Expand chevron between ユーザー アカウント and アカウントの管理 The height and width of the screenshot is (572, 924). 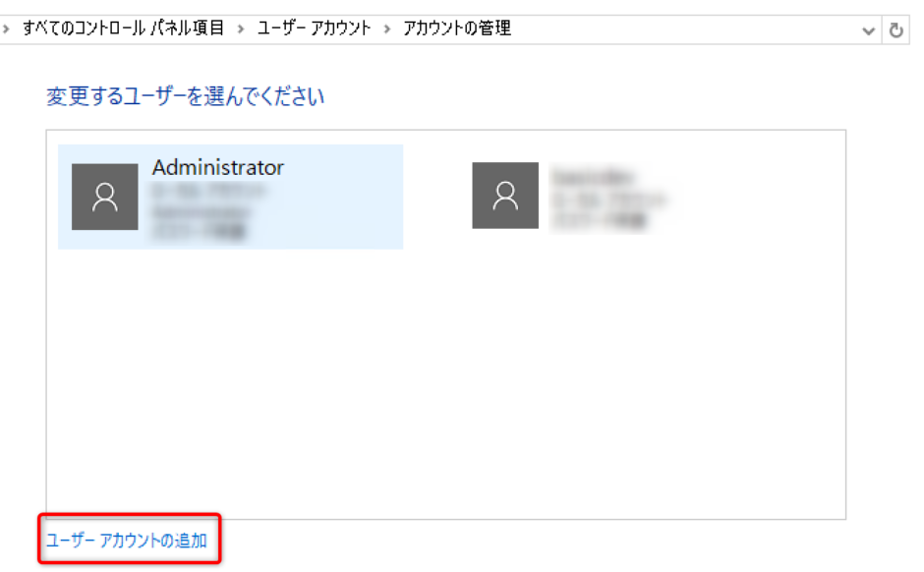click(x=387, y=29)
